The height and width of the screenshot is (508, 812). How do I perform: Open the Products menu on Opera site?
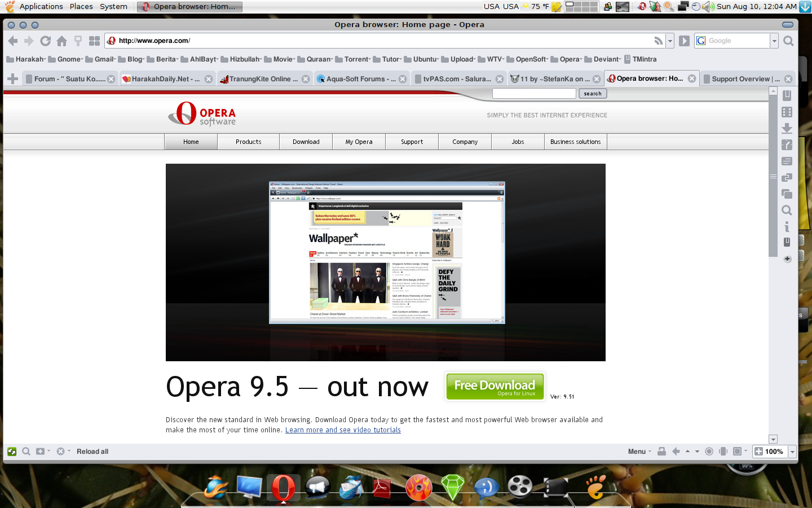(x=249, y=142)
